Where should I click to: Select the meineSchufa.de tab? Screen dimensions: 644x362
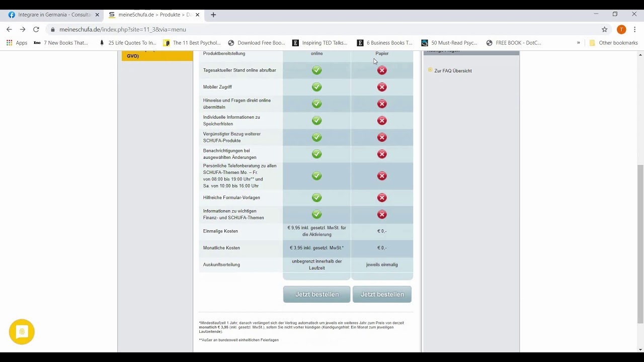pyautogui.click(x=153, y=15)
